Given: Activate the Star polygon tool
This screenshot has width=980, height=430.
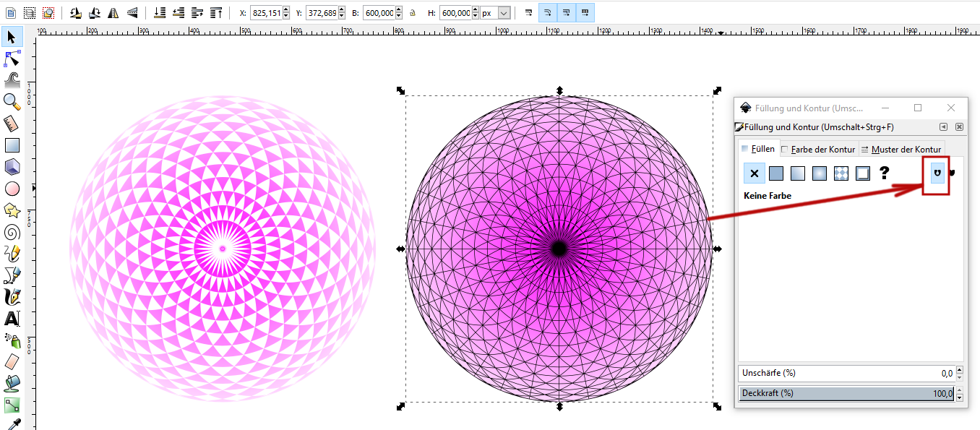Looking at the screenshot, I should tap(12, 210).
